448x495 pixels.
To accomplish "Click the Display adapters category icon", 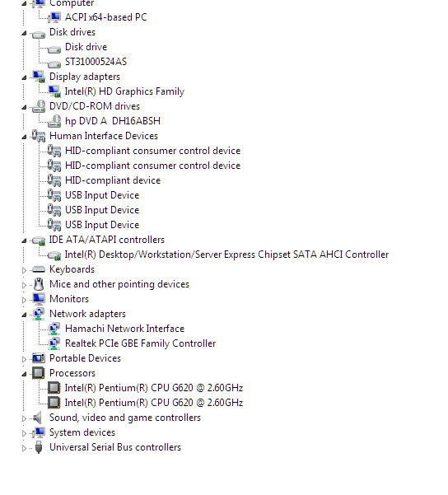I will click(39, 77).
